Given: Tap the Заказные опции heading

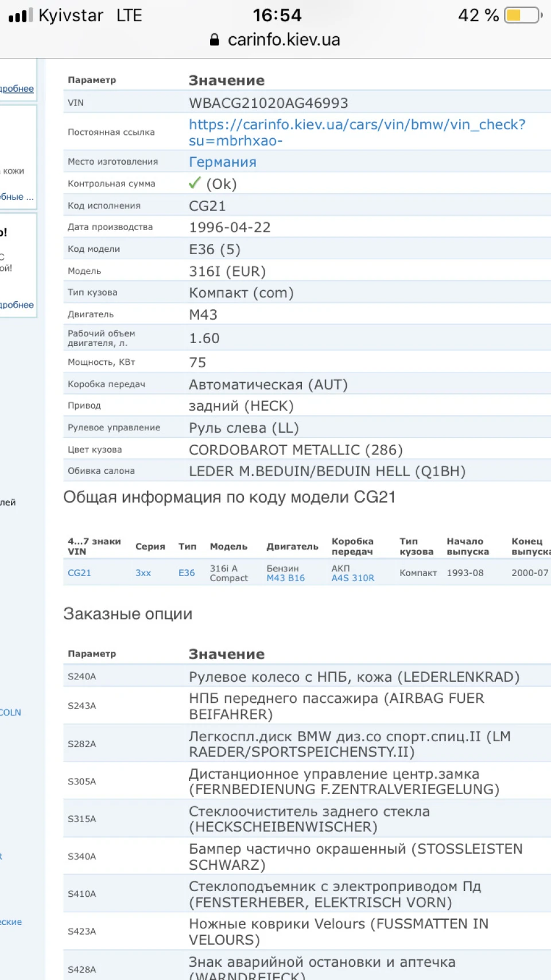Looking at the screenshot, I should 127,614.
